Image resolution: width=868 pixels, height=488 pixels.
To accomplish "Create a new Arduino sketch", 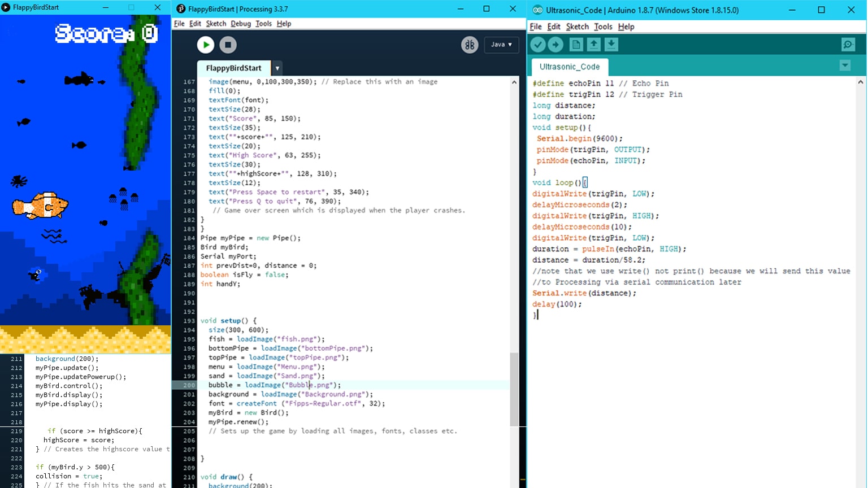I will click(576, 45).
